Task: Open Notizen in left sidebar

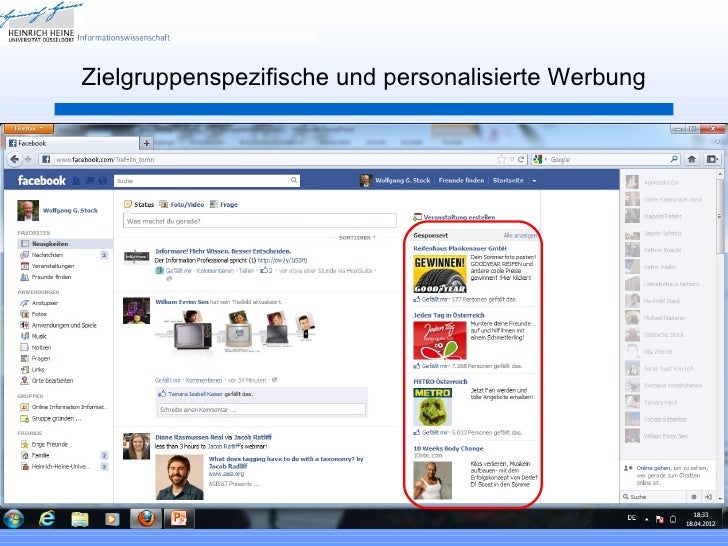Action: [41, 347]
